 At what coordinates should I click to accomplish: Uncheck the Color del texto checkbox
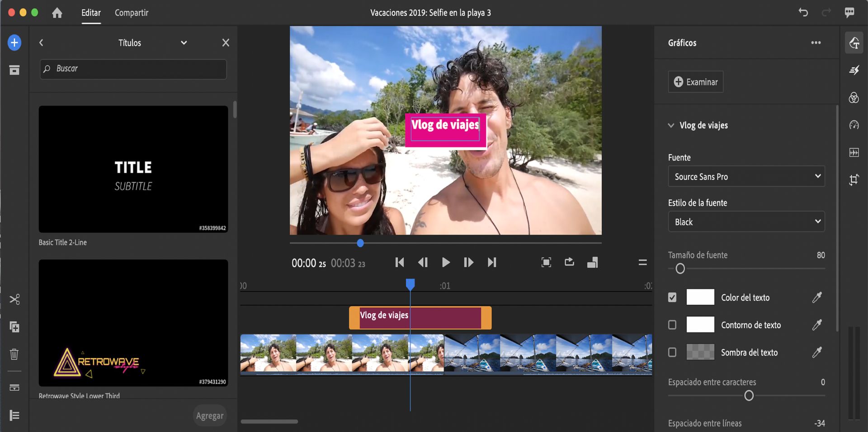pos(672,297)
